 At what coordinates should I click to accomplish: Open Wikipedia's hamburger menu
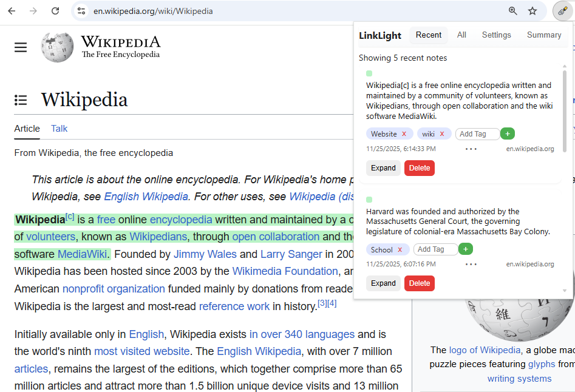20,47
